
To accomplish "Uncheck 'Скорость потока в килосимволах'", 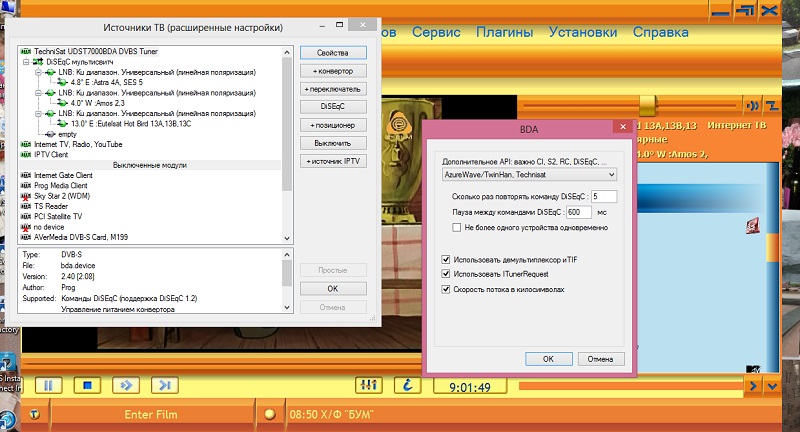I will (445, 289).
